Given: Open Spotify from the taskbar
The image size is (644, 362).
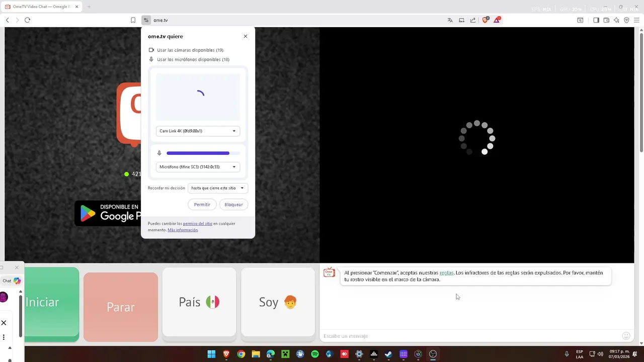Looking at the screenshot, I should click(315, 354).
